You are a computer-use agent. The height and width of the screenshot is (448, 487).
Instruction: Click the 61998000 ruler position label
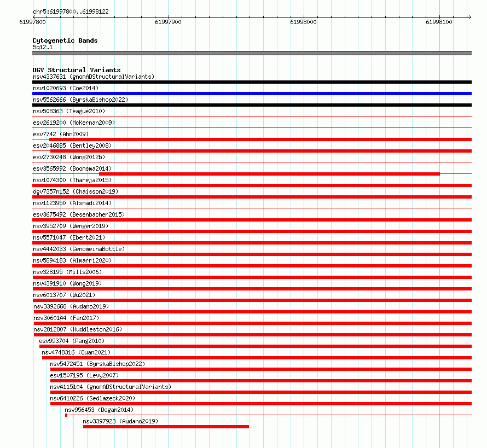click(x=304, y=22)
